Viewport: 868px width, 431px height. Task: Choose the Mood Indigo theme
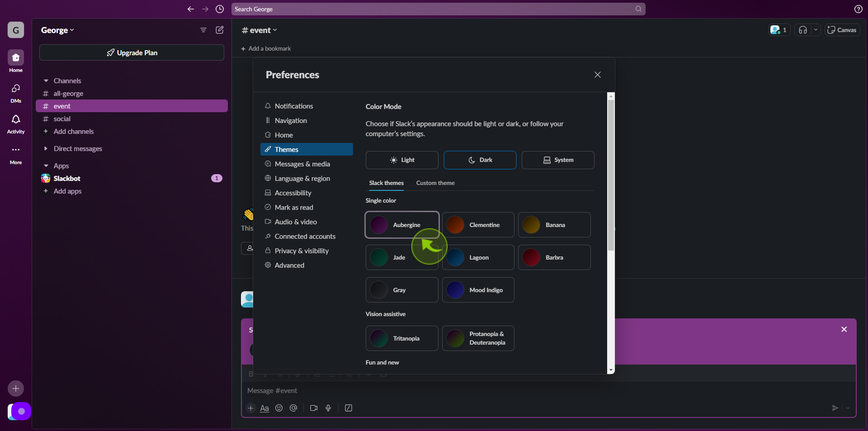pos(478,290)
